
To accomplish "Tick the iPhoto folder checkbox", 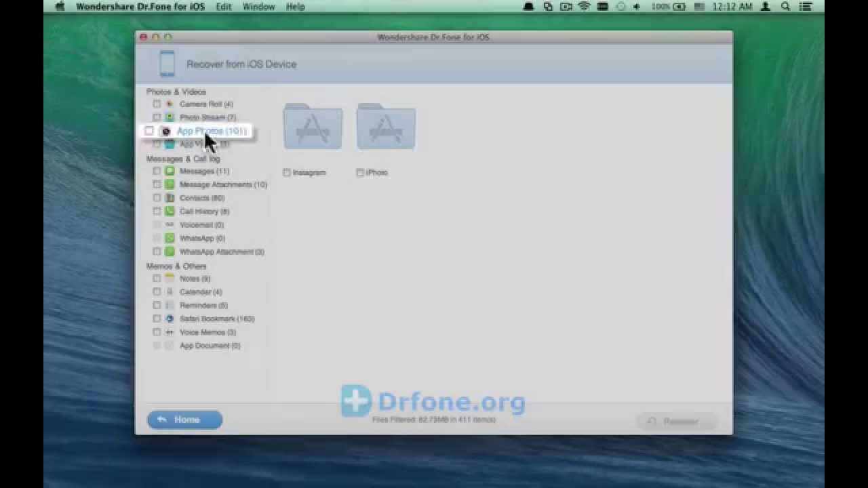I will point(360,173).
